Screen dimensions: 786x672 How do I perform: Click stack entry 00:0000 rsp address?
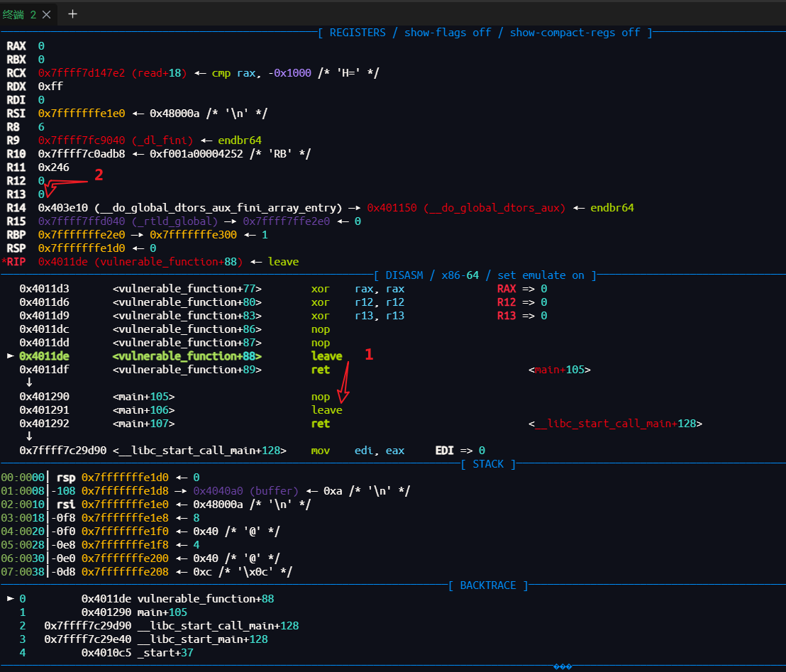[x=125, y=478]
